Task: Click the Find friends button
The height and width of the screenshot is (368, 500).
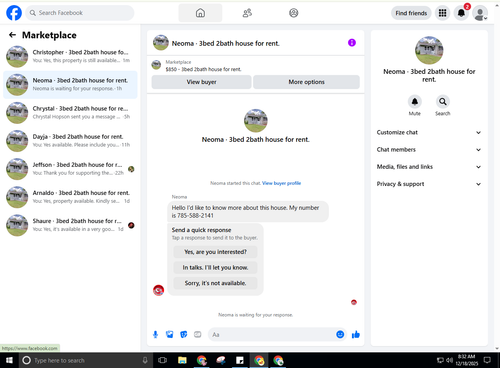Action: coord(411,13)
